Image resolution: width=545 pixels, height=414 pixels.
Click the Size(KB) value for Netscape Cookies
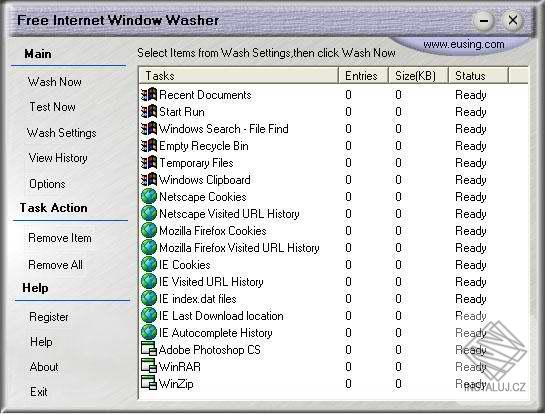pyautogui.click(x=398, y=197)
